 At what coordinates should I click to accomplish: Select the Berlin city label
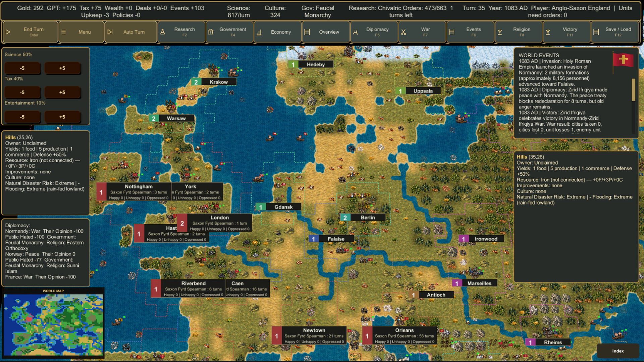pyautogui.click(x=363, y=218)
